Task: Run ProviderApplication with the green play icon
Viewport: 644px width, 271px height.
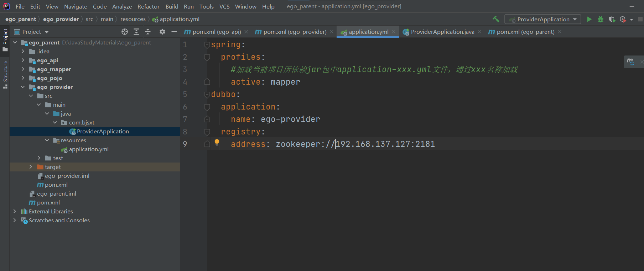Action: (589, 19)
